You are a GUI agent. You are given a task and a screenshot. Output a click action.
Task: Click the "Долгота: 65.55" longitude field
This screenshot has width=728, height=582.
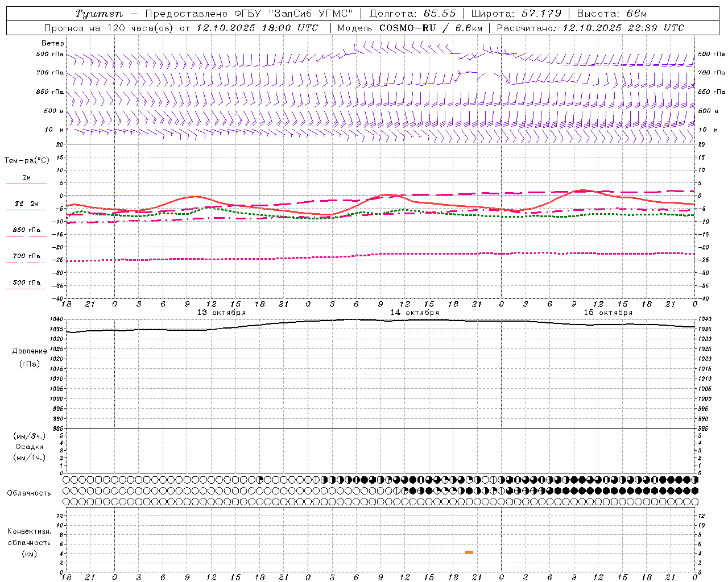tap(412, 14)
